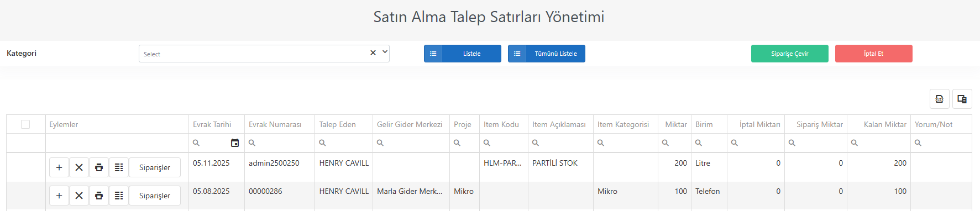This screenshot has height=211, width=980.
Task: Click the X icon in the admin2500250 row
Action: pos(79,167)
